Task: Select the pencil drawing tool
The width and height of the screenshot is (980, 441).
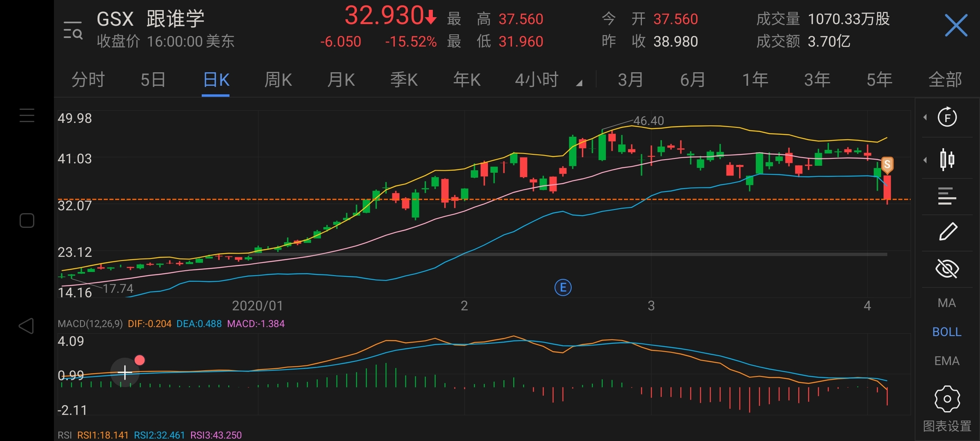Action: coord(948,232)
